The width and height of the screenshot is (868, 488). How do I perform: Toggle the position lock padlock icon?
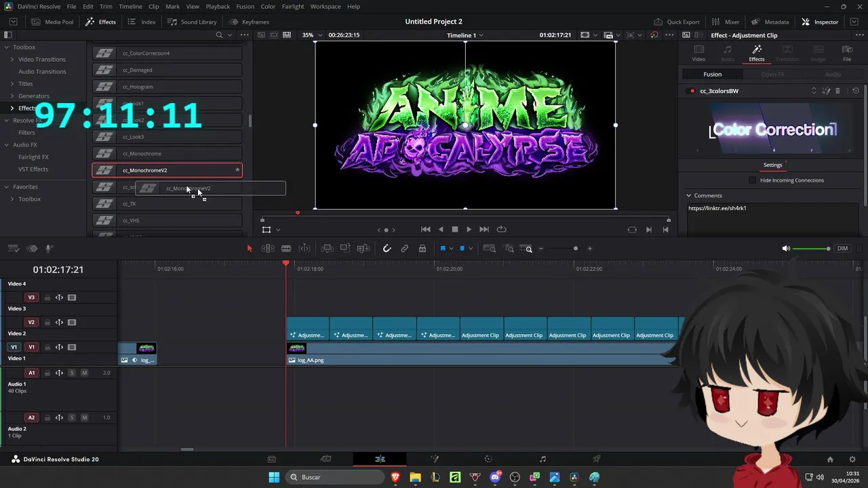[x=422, y=249]
